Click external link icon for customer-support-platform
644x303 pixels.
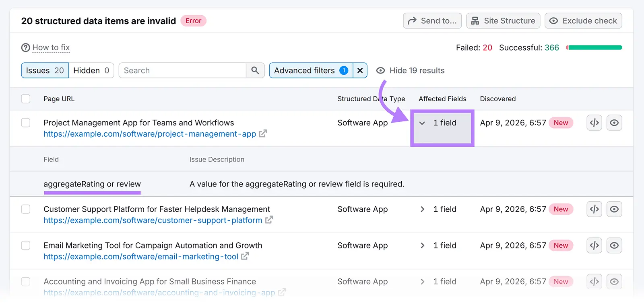pyautogui.click(x=269, y=220)
